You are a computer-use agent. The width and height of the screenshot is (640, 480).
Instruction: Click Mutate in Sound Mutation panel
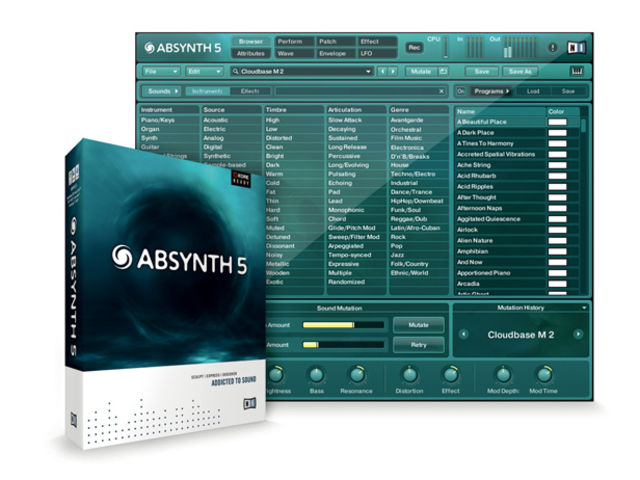418,325
